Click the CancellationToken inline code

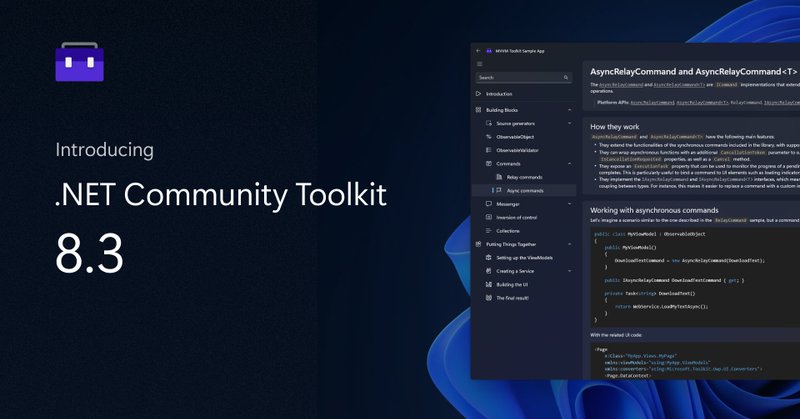point(743,152)
